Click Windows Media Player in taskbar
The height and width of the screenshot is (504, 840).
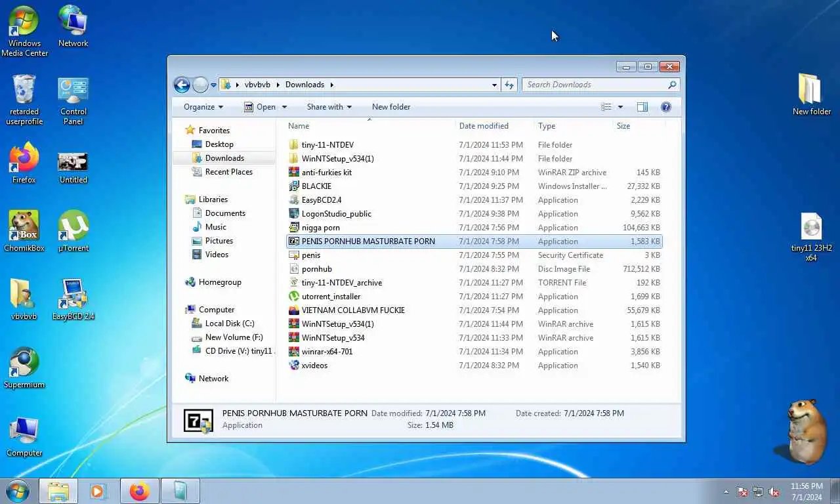coord(98,491)
